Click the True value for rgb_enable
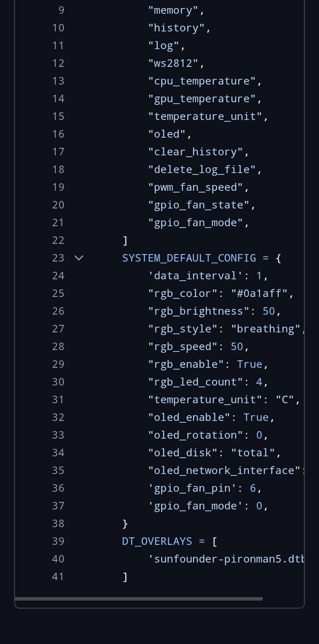 (250, 364)
